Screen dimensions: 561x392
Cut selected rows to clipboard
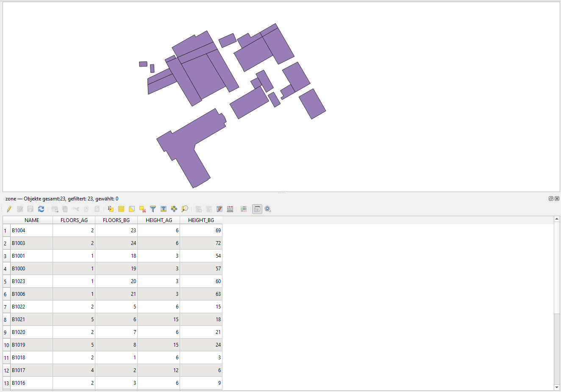click(x=75, y=209)
